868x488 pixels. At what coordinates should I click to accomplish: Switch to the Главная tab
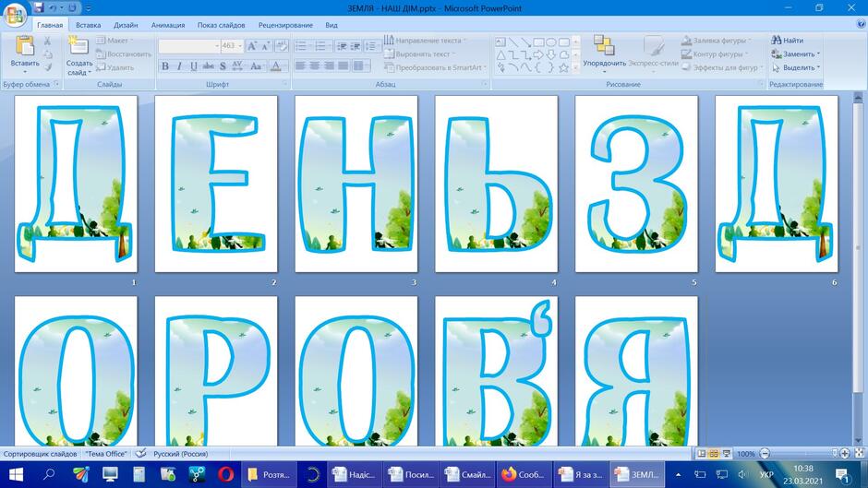click(x=50, y=25)
